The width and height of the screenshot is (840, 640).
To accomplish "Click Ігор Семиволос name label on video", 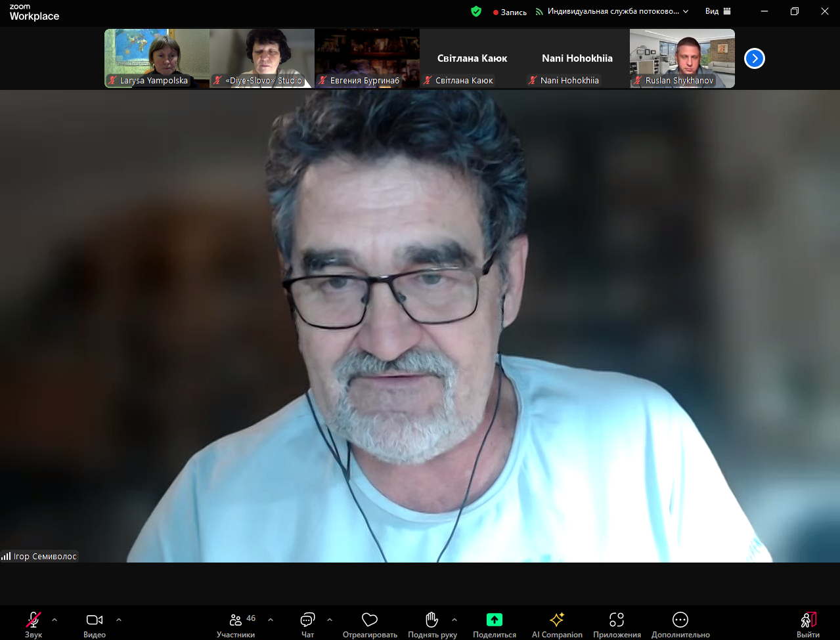I will (45, 556).
